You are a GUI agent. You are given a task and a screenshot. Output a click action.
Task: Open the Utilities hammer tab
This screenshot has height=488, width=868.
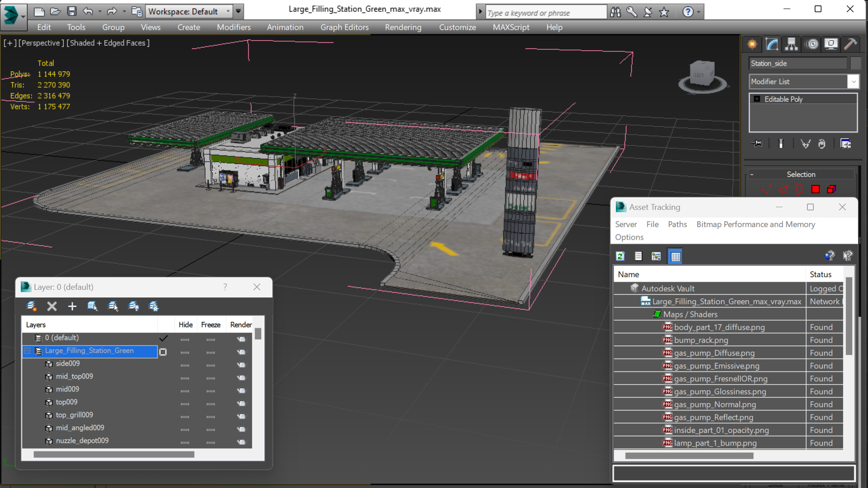click(x=850, y=44)
